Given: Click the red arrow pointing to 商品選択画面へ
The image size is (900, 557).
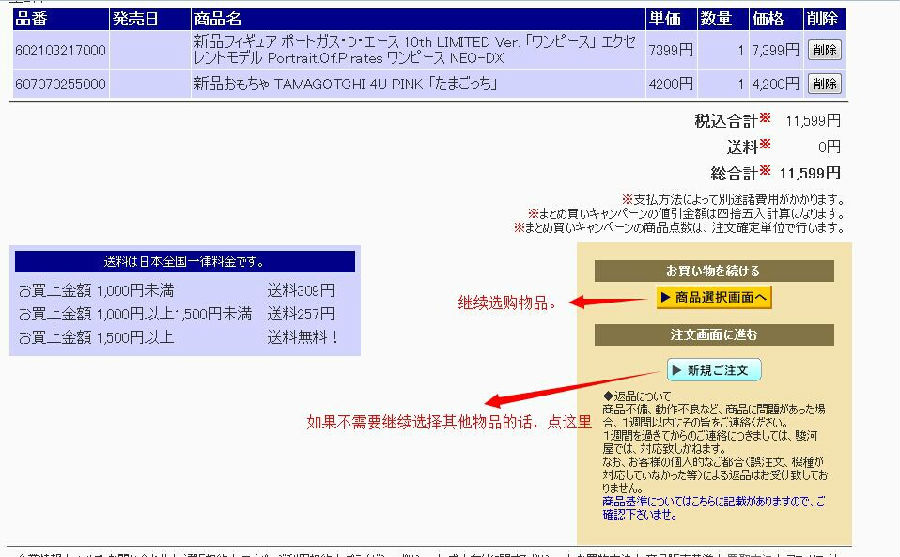Looking at the screenshot, I should coord(610,299).
